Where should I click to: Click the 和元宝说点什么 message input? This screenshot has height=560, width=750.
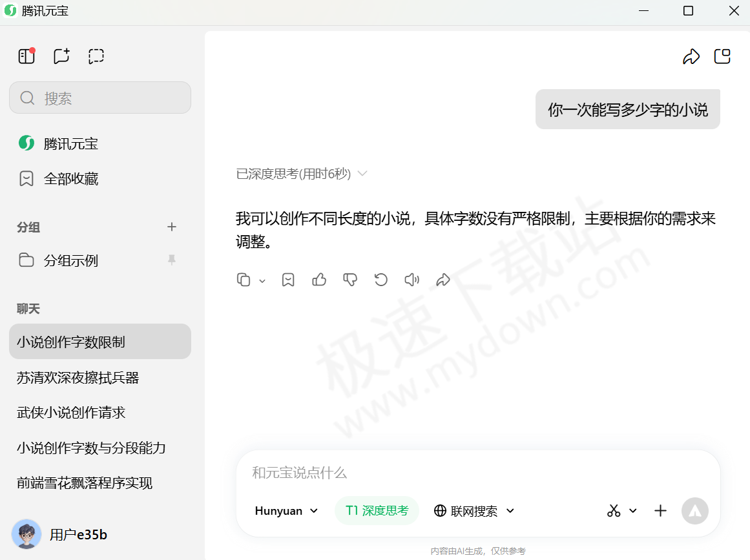click(x=478, y=473)
